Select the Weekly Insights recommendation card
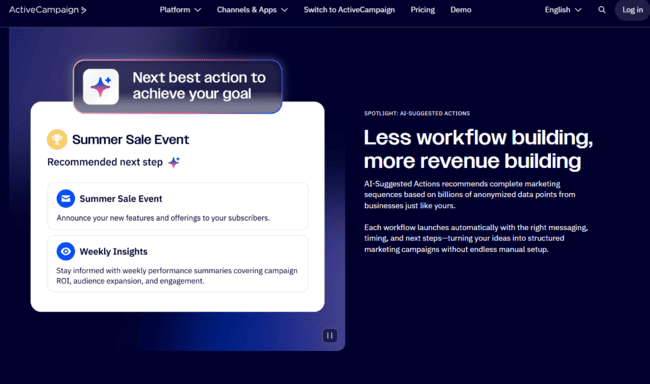 178,264
